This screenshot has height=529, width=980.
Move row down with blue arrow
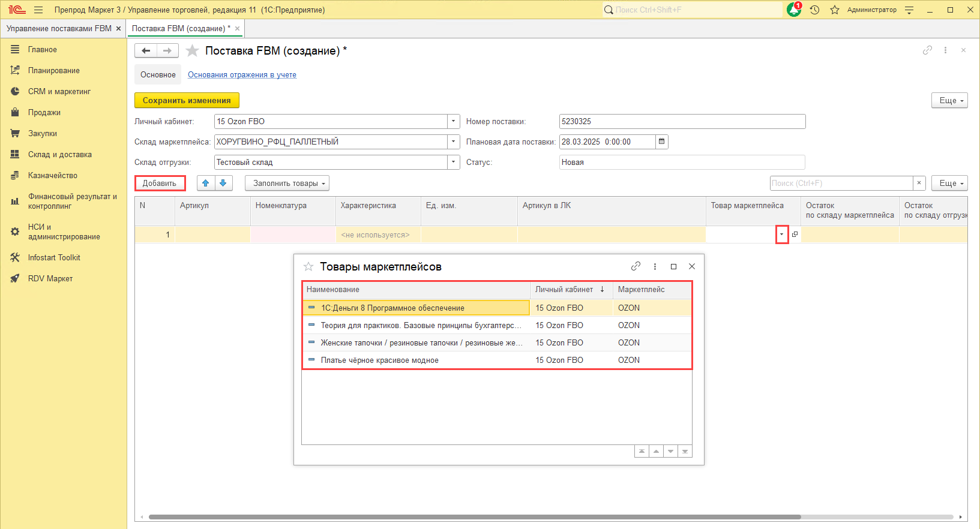click(223, 184)
